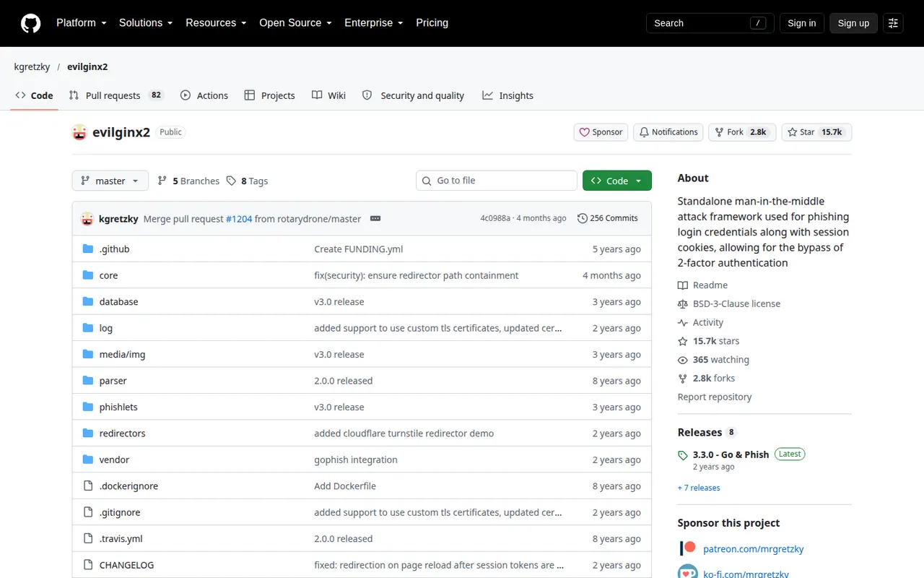Expand the Resources menu
Viewport: 924px width, 578px height.
(216, 23)
